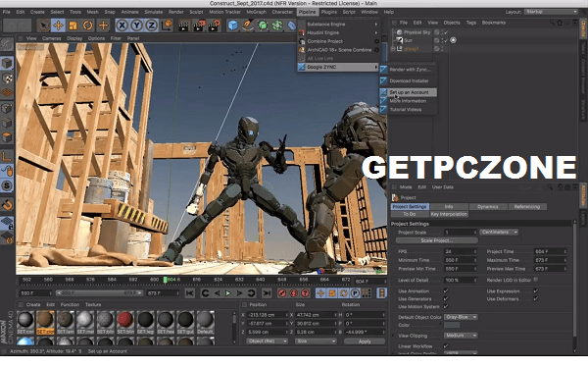Image resolution: width=588 pixels, height=367 pixels.
Task: Open the MoGraph menu
Action: coord(257,12)
